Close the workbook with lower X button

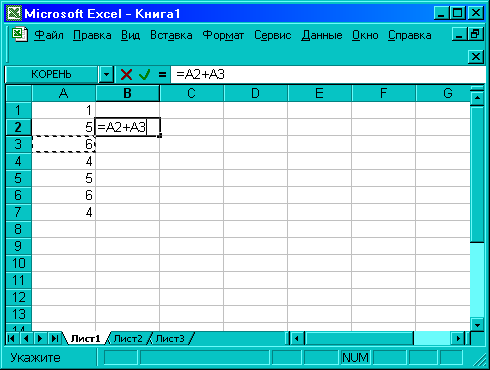pyautogui.click(x=476, y=57)
